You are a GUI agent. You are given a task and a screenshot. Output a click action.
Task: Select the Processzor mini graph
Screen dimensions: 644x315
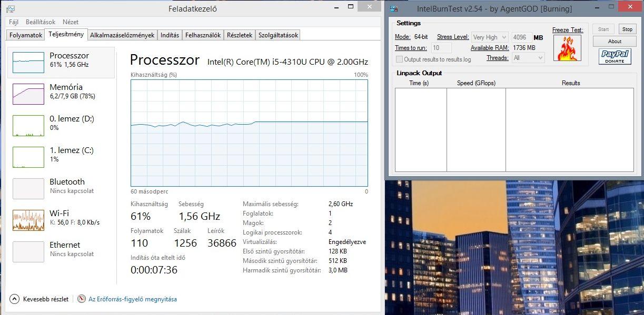click(28, 63)
